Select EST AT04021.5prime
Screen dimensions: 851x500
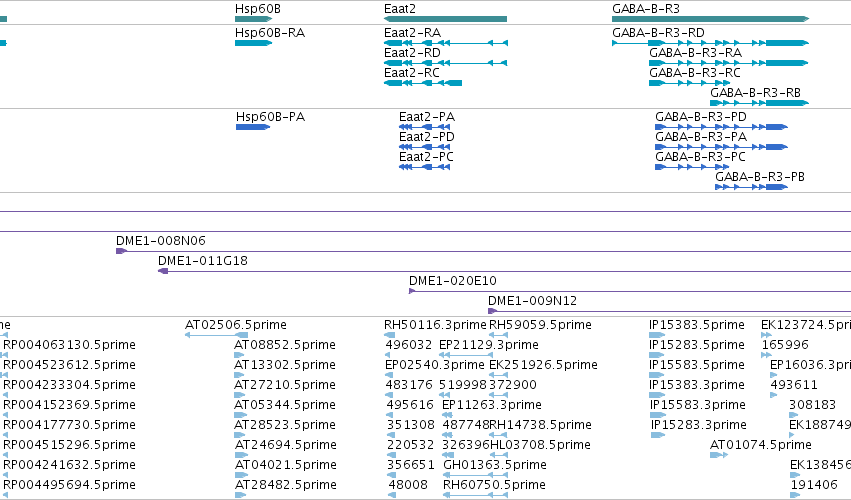pyautogui.click(x=285, y=465)
